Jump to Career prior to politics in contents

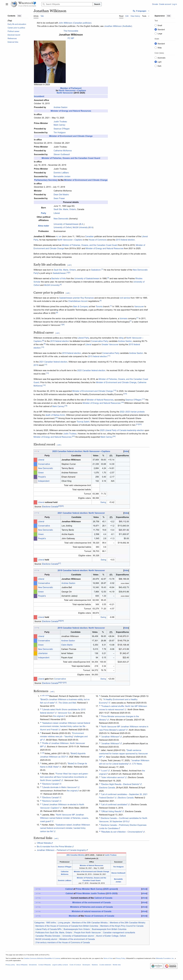pos(16,28)
